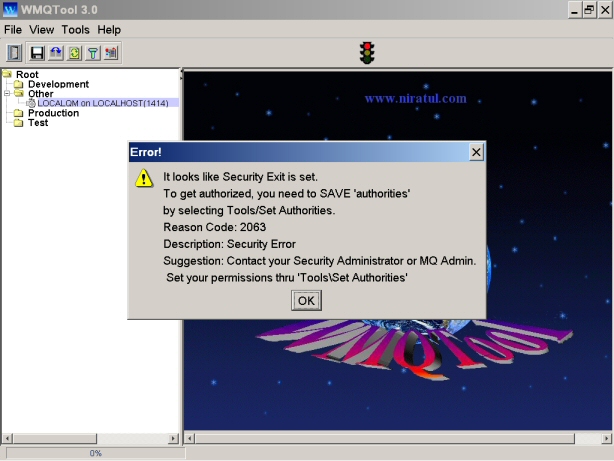Open the File menu
Screen dimensions: 614x461
pos(13,30)
